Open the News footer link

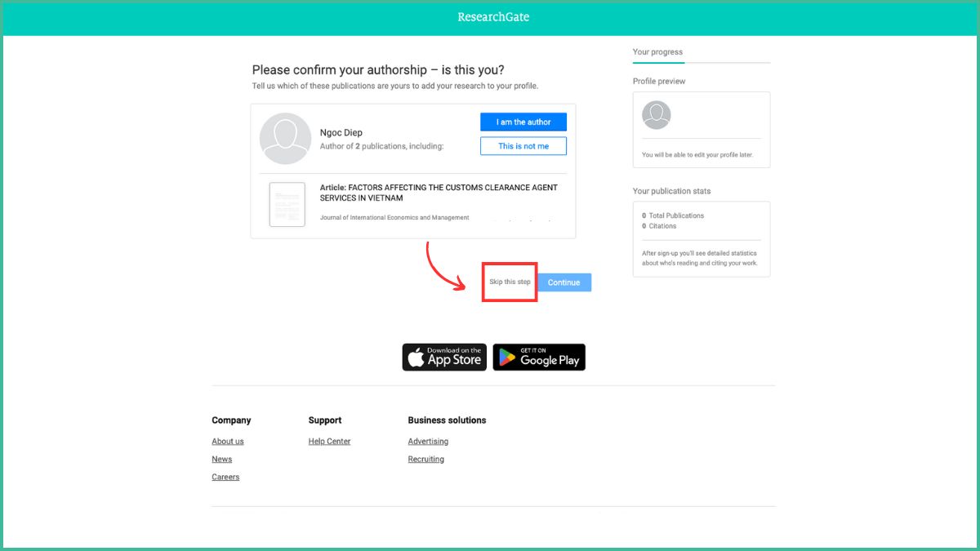click(x=222, y=460)
